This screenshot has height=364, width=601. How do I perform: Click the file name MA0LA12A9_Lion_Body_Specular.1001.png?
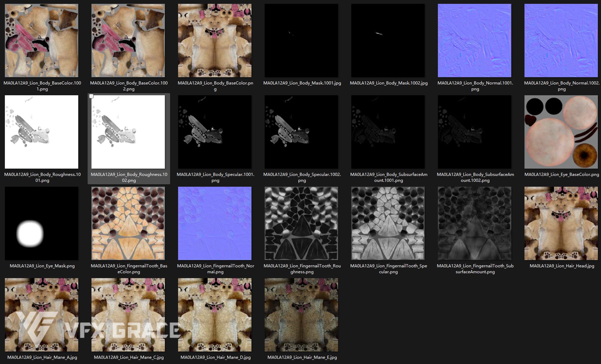click(215, 177)
